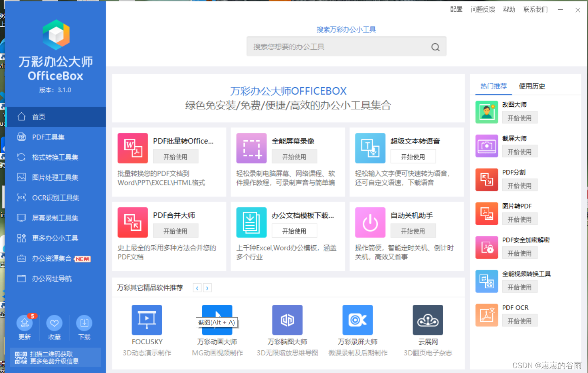Viewport: 588px width, 373px height.
Task: Open 图片处理工具集 in sidebar
Action: click(55, 177)
